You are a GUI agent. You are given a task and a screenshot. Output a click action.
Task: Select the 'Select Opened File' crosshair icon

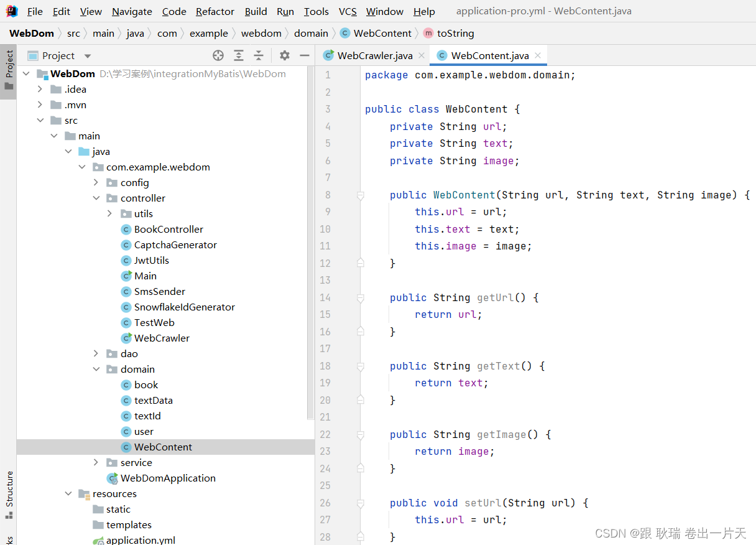(x=218, y=55)
